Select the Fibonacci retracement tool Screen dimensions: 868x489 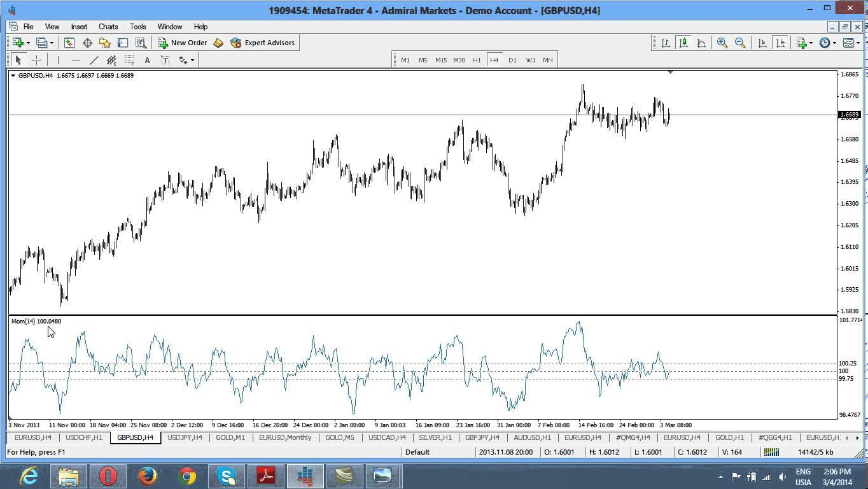(x=129, y=60)
